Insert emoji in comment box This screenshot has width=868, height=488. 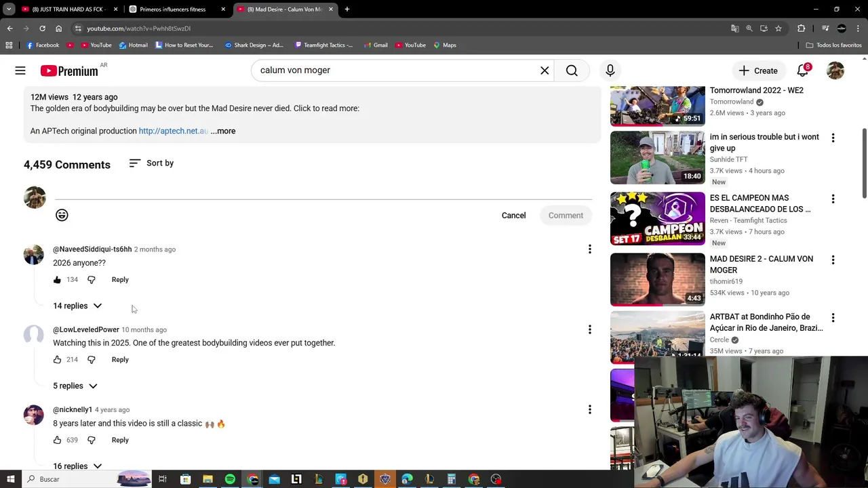62,216
